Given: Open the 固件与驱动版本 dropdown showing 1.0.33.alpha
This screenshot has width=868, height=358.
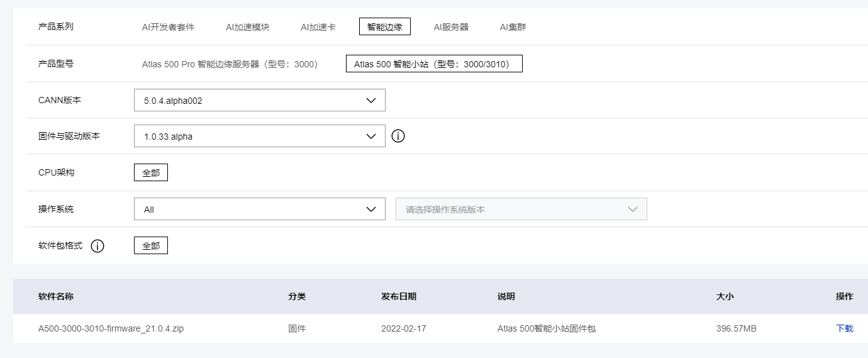Looking at the screenshot, I should click(260, 136).
